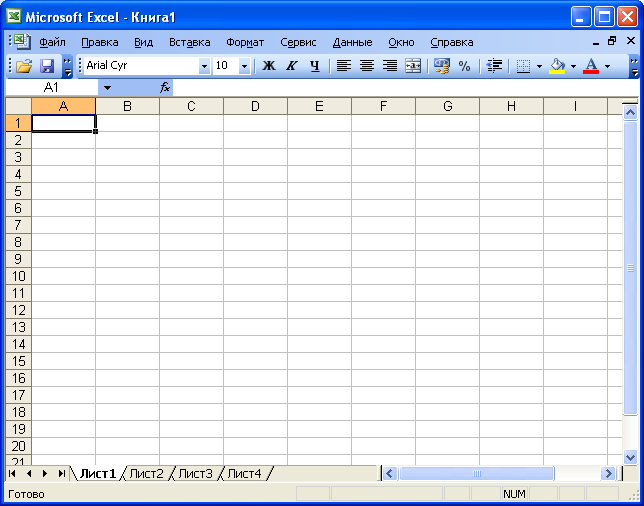Click the Merge and Center icon
The width and height of the screenshot is (644, 506).
(413, 66)
